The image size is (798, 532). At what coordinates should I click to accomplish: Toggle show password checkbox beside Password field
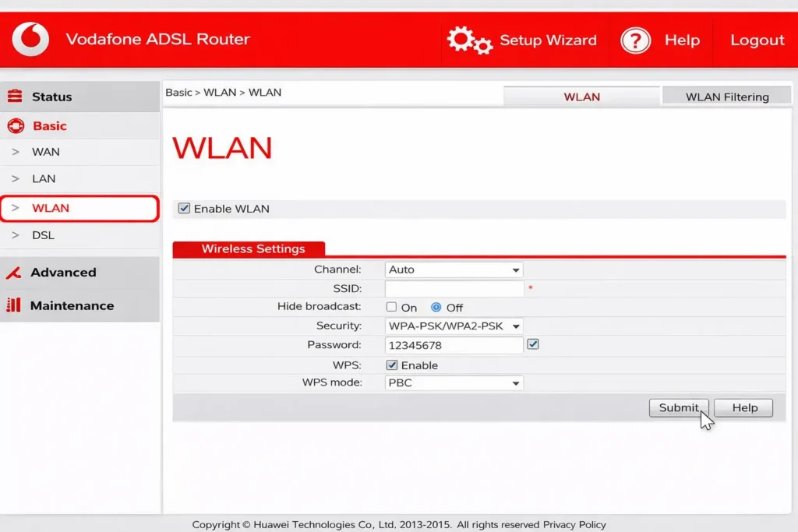533,344
